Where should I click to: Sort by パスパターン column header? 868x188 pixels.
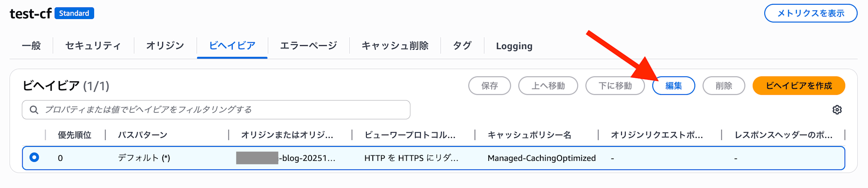tap(143, 135)
